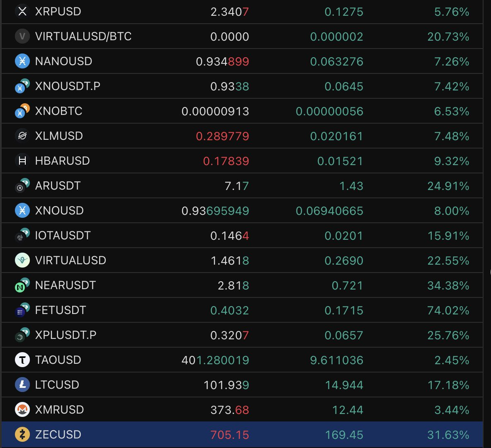Click ZECUSD price 705.15
Image resolution: width=491 pixels, height=448 pixels.
(x=229, y=435)
